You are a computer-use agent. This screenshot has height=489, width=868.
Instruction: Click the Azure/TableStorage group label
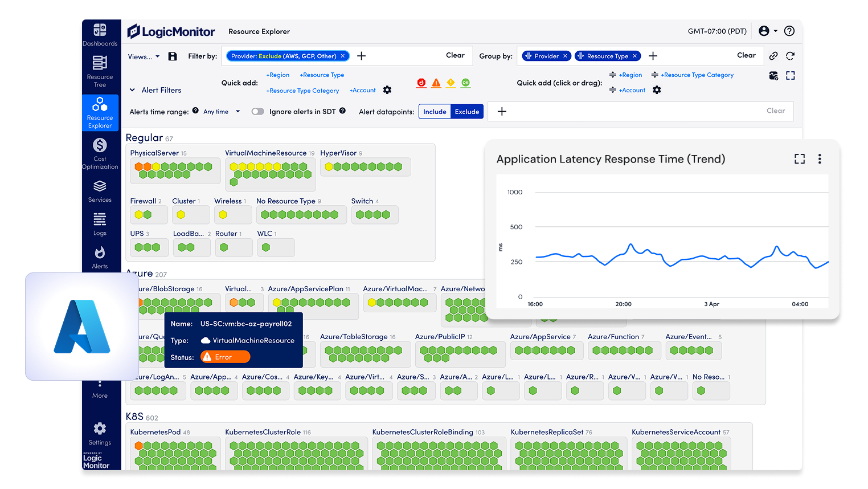(354, 337)
